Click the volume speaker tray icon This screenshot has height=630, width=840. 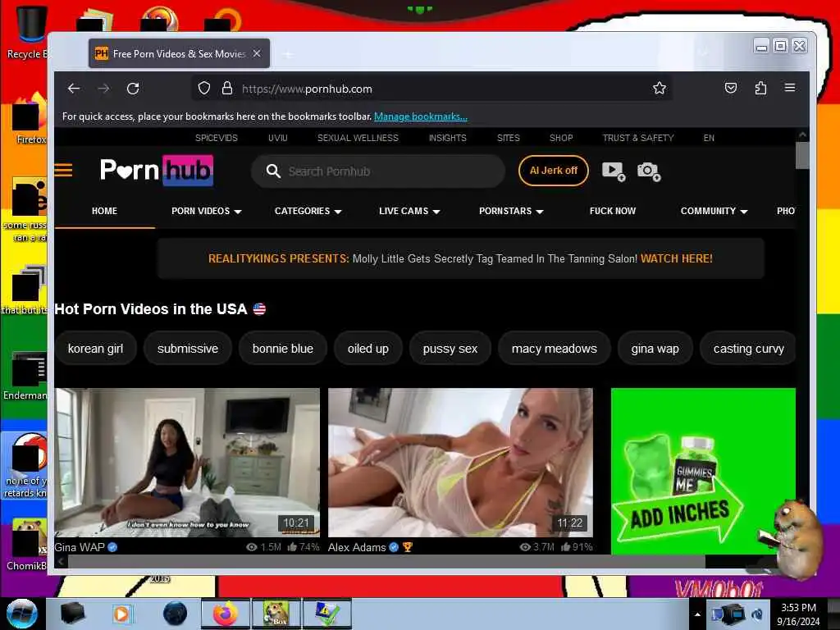pyautogui.click(x=757, y=614)
